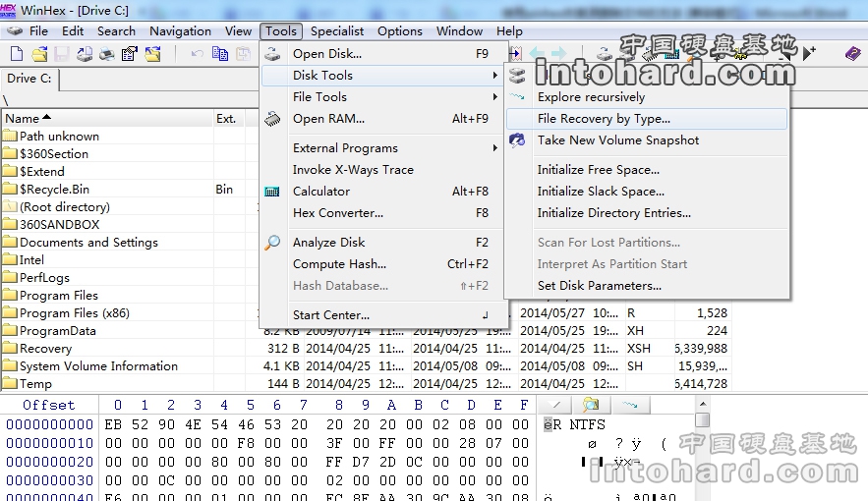
Task: Select the Drive C: tab
Action: click(x=29, y=79)
